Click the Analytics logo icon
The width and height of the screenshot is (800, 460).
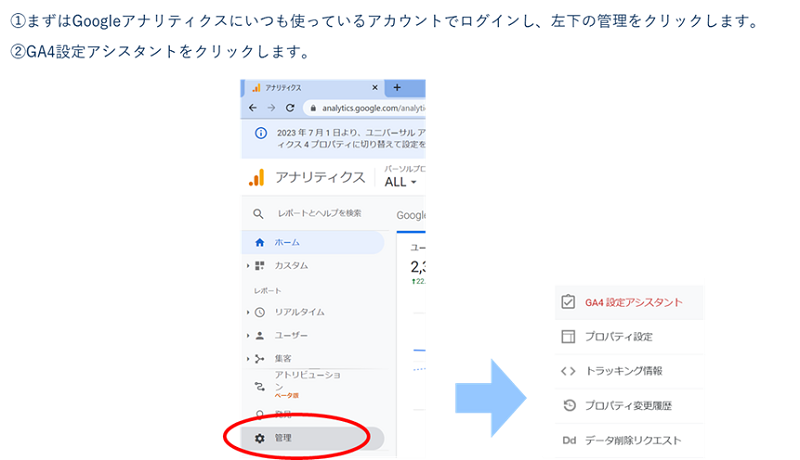257,177
